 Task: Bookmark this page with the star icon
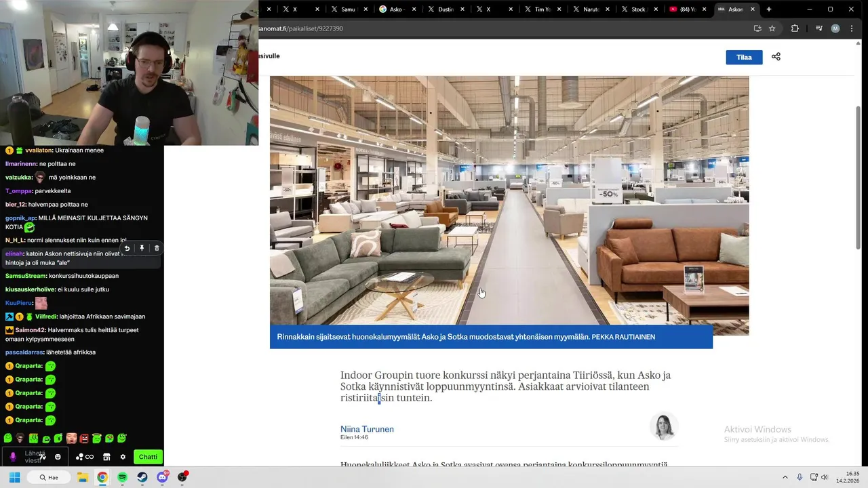[x=772, y=28]
